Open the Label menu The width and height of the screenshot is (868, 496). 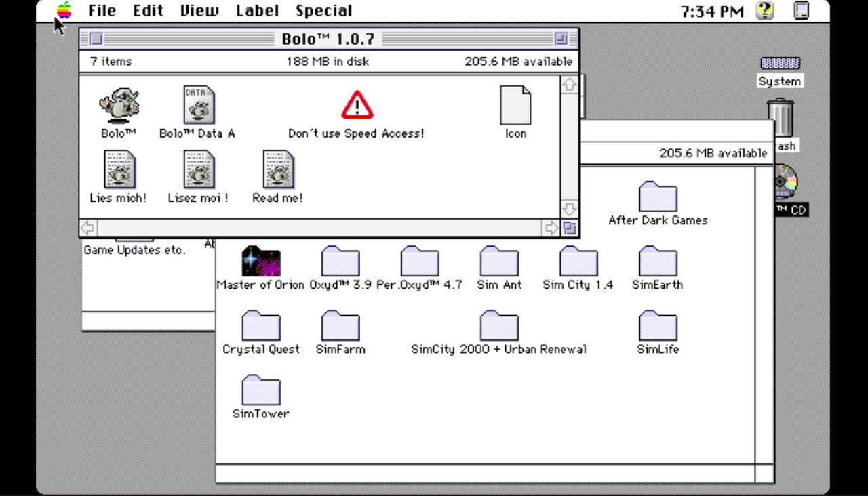tap(257, 11)
